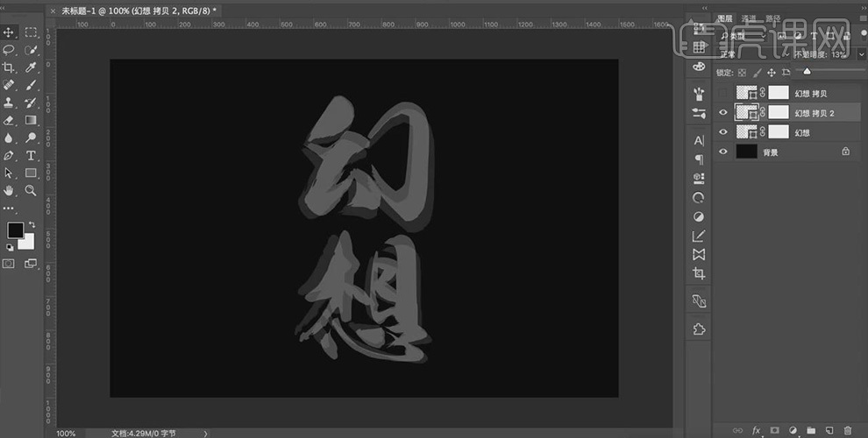Select the Eyedropper tool

pos(31,67)
